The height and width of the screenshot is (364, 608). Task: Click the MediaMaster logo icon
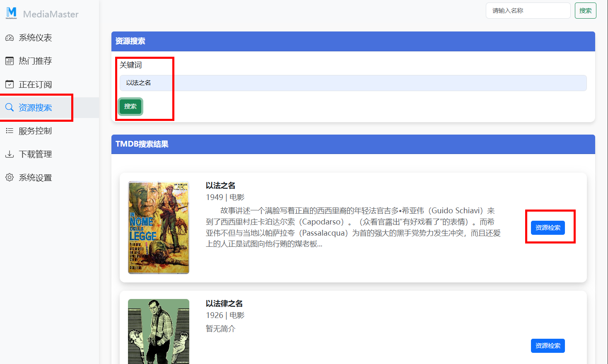point(12,13)
